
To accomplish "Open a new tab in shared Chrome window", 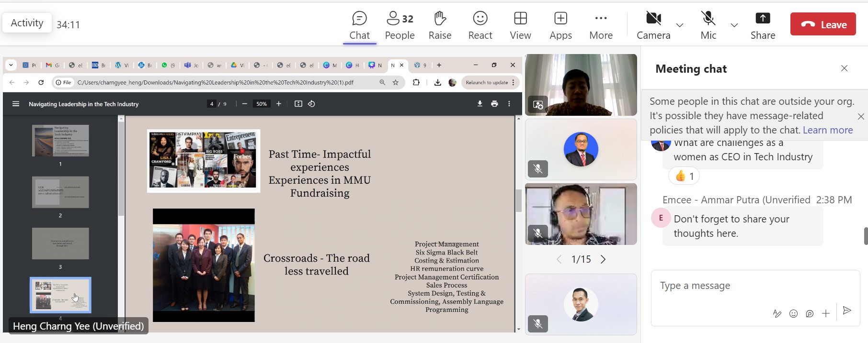I will [439, 65].
